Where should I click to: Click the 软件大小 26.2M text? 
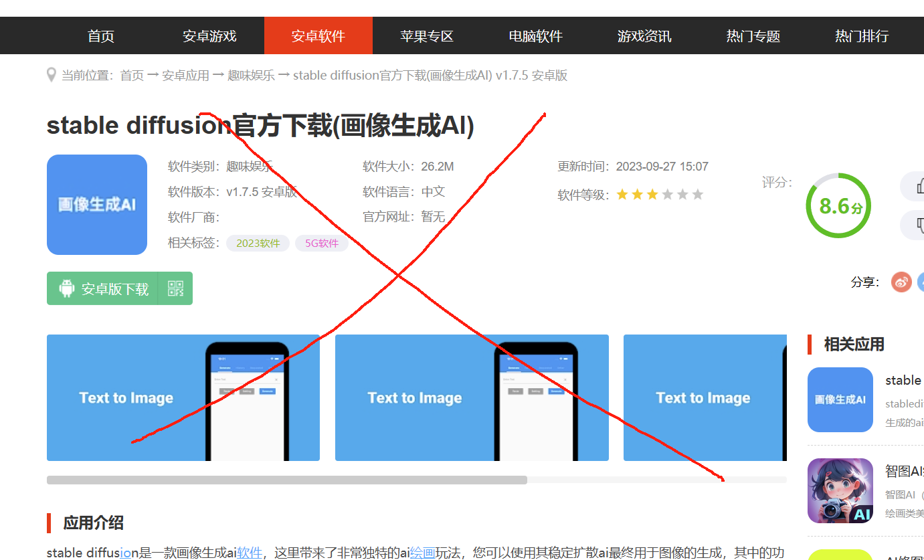coord(408,167)
